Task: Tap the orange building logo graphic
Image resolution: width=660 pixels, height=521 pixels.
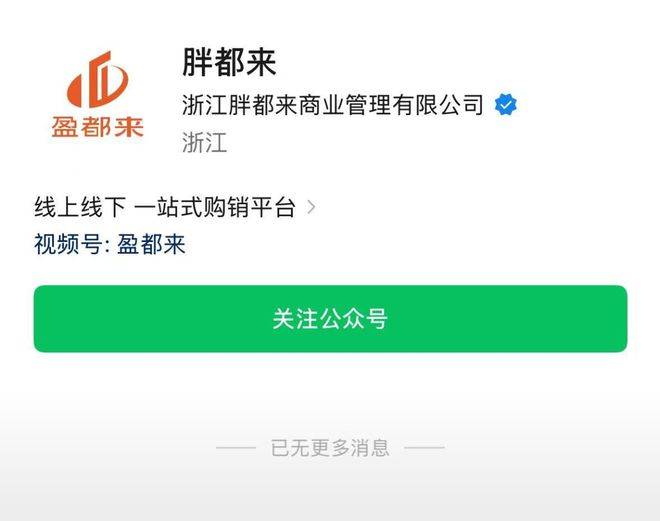Action: pyautogui.click(x=98, y=79)
